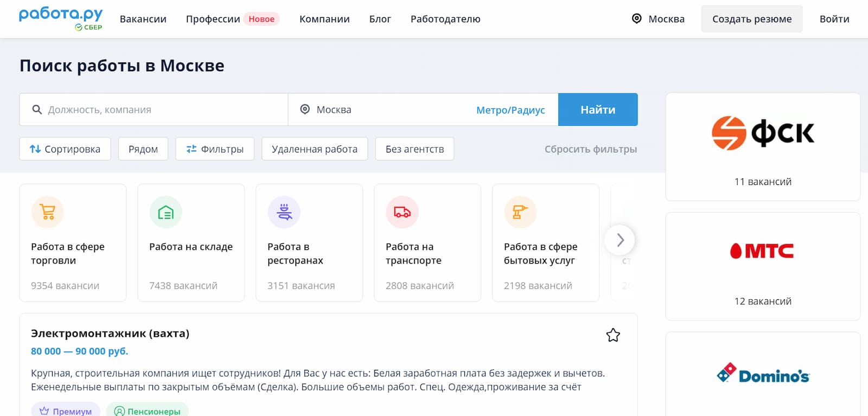Click the Новое badge next to Профессии
Viewport: 868px width, 416px height.
[x=261, y=19]
